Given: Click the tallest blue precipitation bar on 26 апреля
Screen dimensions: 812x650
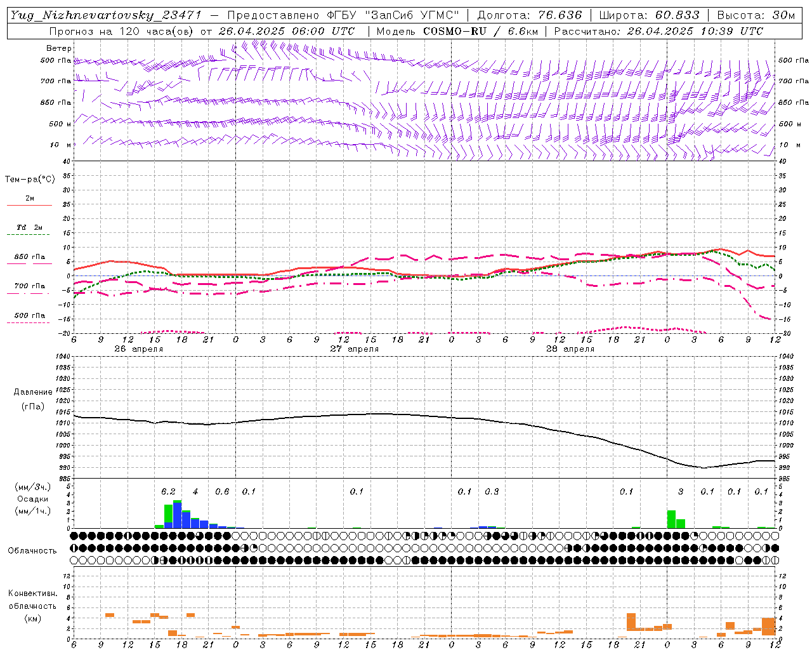Looking at the screenshot, I should (178, 514).
